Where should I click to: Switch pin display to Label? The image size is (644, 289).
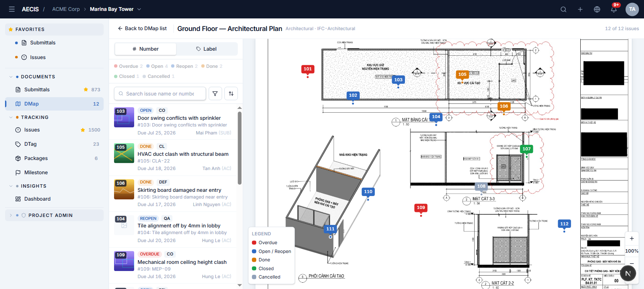[x=206, y=49]
